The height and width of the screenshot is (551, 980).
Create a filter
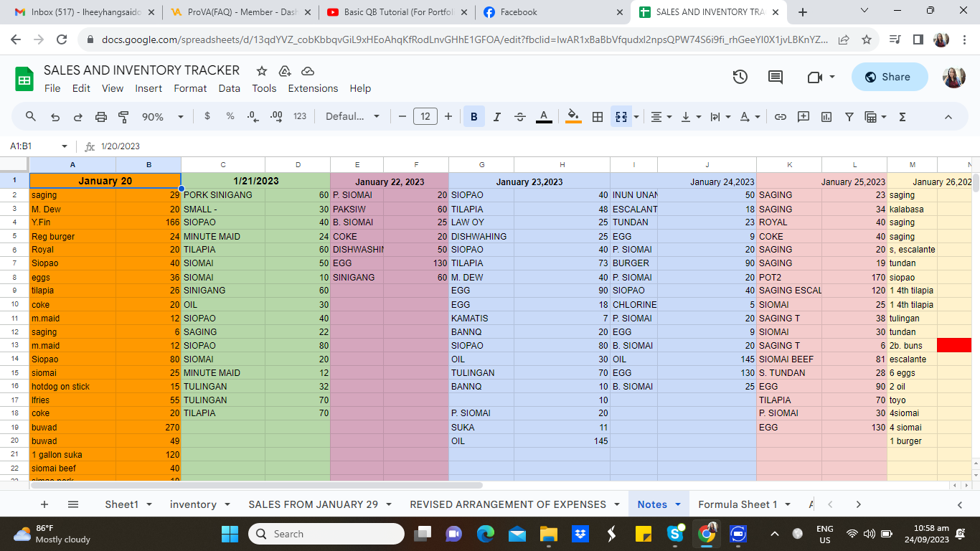pos(849,116)
